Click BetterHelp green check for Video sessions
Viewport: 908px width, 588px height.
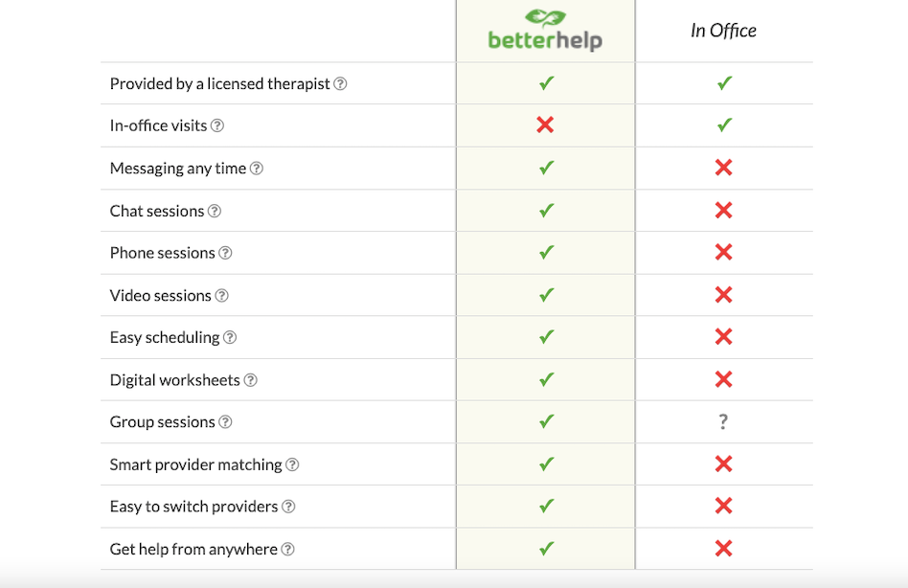546,296
